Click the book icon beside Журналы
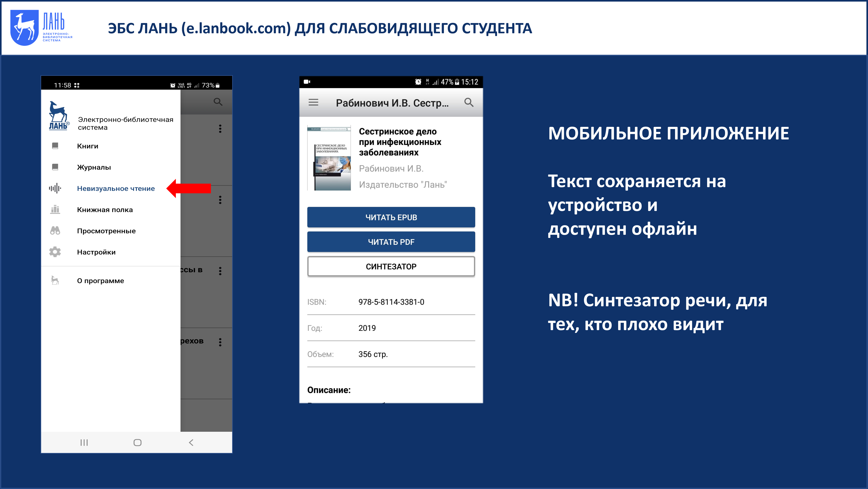This screenshot has width=868, height=489. 55,167
